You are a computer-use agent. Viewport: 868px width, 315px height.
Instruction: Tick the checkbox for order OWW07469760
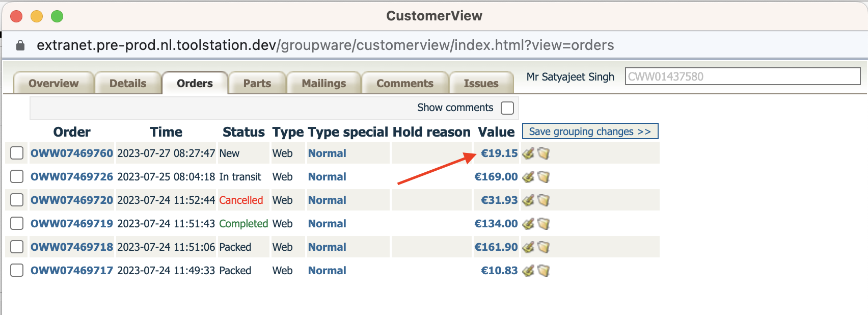[x=17, y=153]
